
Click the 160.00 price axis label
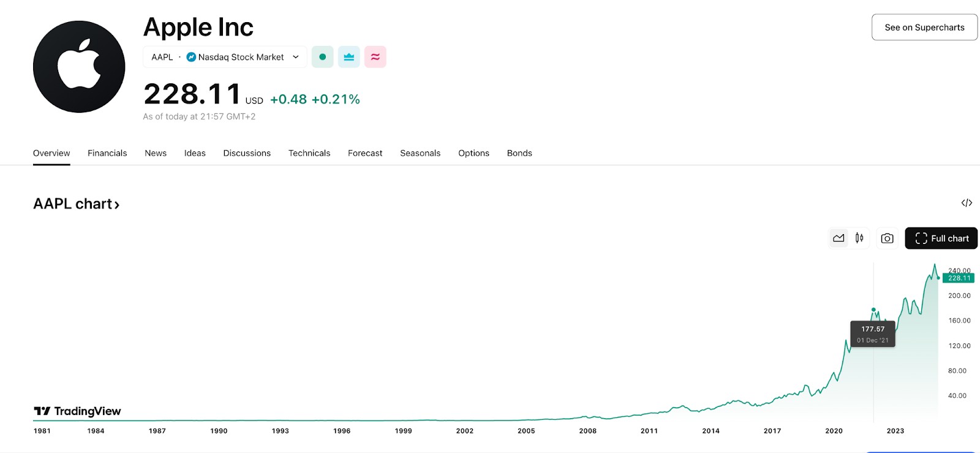[x=959, y=321]
